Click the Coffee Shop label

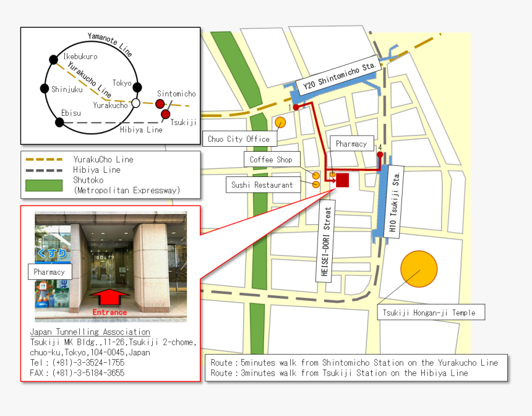coord(272,159)
